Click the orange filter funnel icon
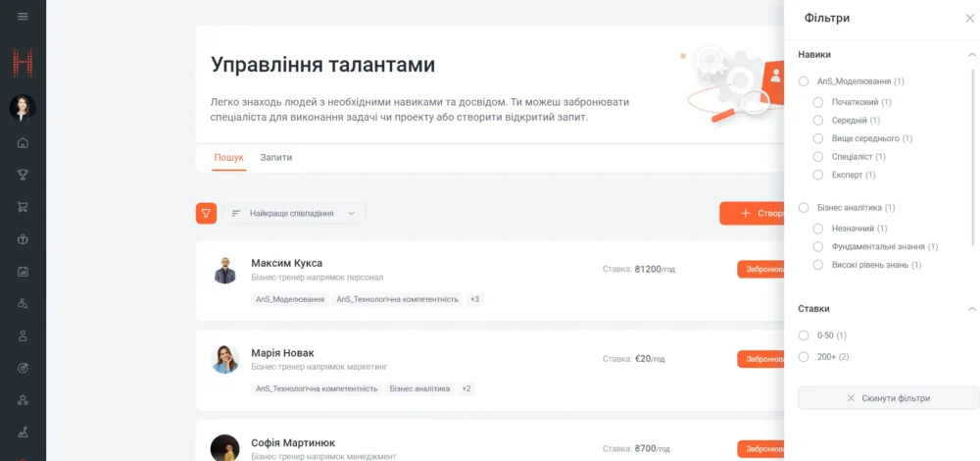Viewport: 980px width, 461px height. [x=206, y=213]
